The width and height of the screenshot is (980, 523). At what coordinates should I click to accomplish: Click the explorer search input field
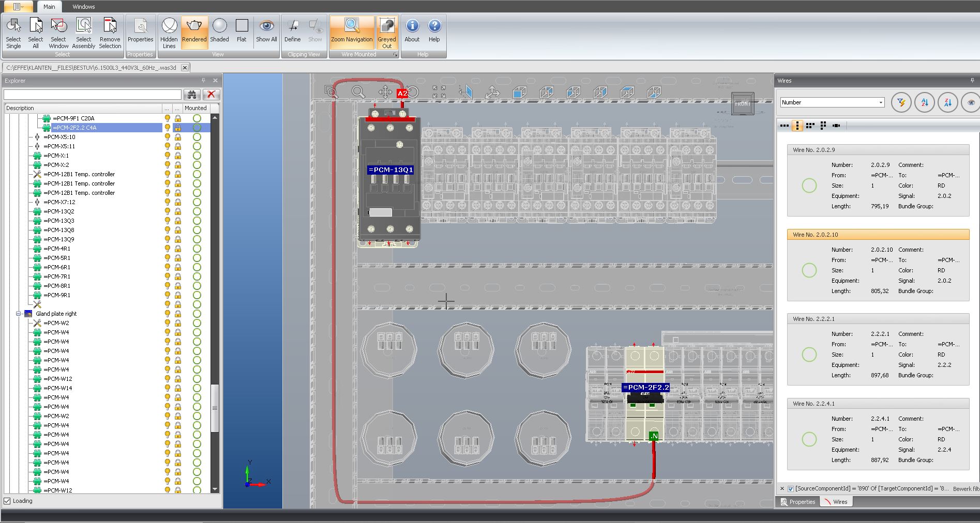[93, 94]
